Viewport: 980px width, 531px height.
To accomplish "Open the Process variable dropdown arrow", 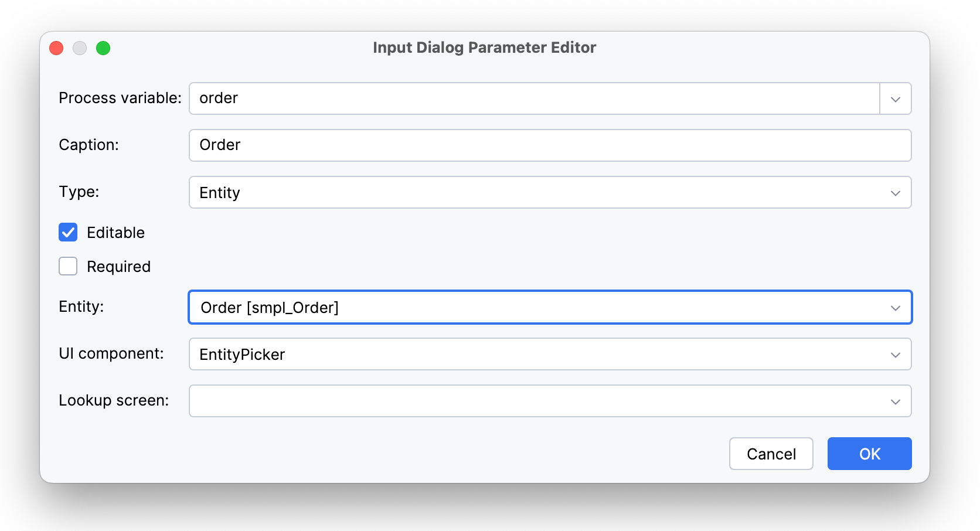I will (895, 99).
